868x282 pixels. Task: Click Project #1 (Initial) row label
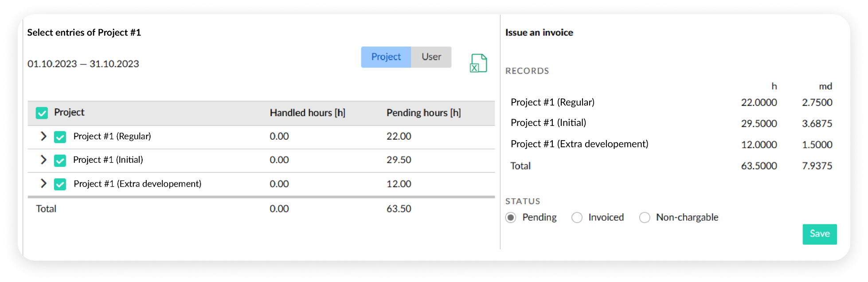(x=108, y=160)
